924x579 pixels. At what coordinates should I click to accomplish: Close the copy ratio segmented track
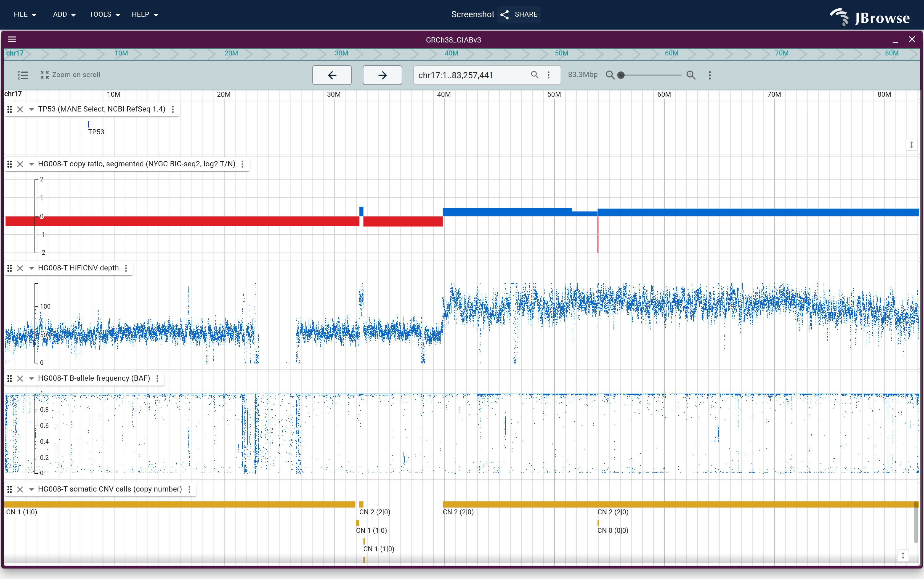(20, 164)
